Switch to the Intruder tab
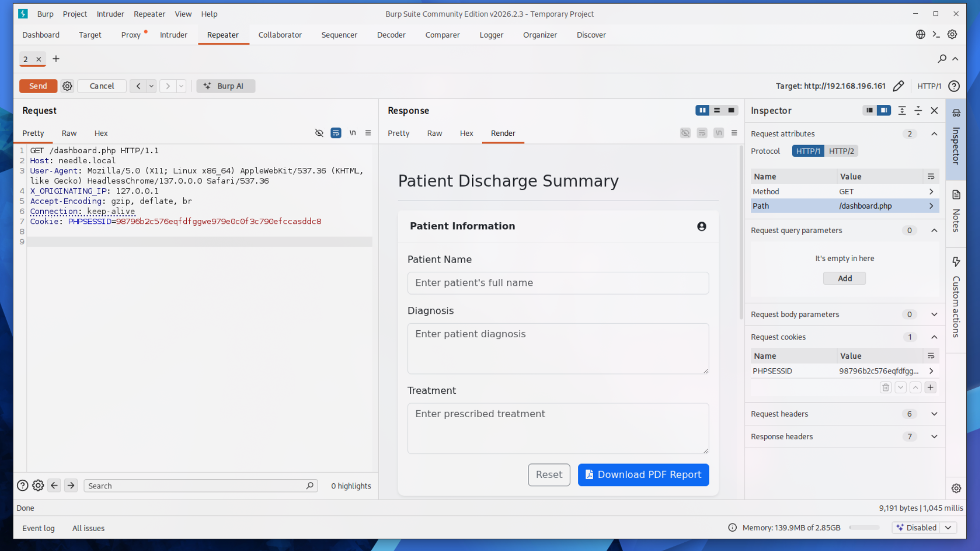980x551 pixels. click(173, 35)
